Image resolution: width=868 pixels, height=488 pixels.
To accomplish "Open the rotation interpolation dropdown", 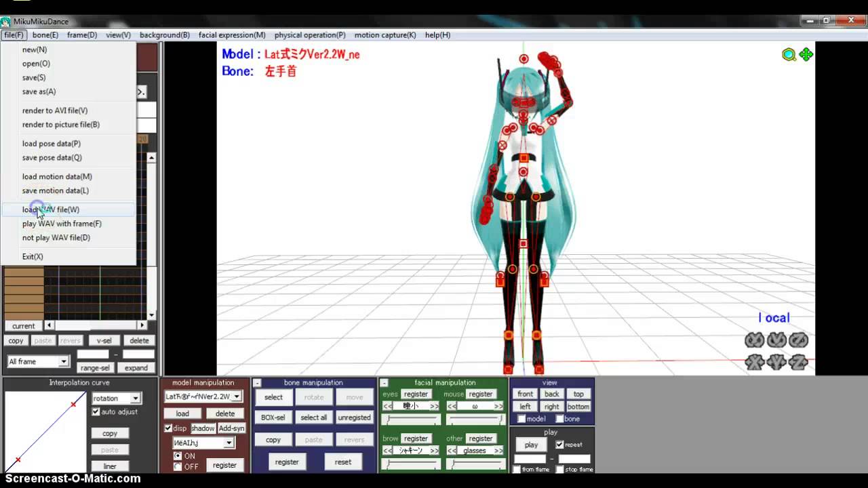I will [x=136, y=399].
